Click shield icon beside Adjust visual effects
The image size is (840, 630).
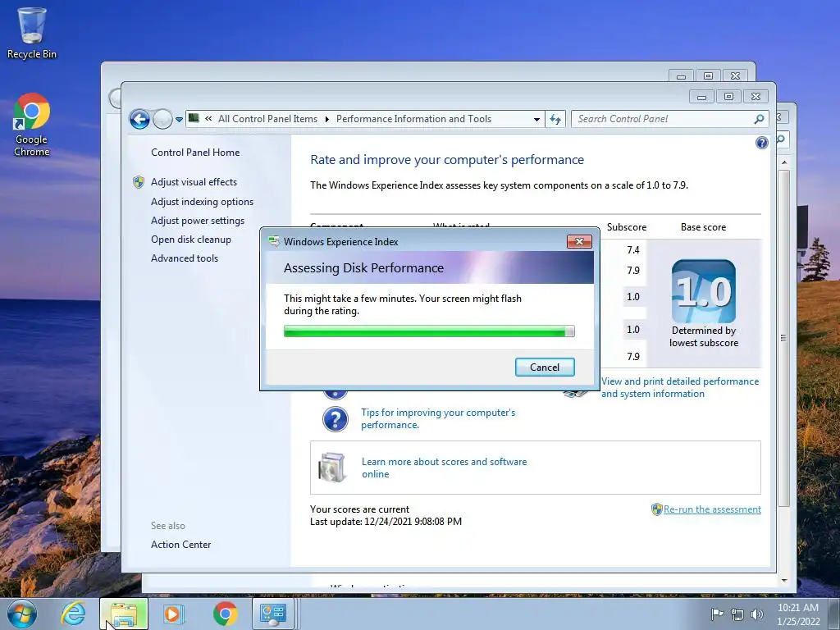click(x=138, y=182)
